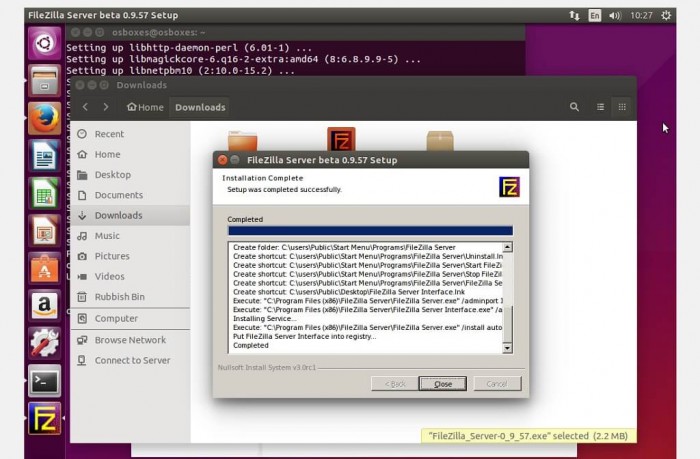This screenshot has height=459, width=700.
Task: Click the search icon in the Downloads window
Action: click(575, 107)
